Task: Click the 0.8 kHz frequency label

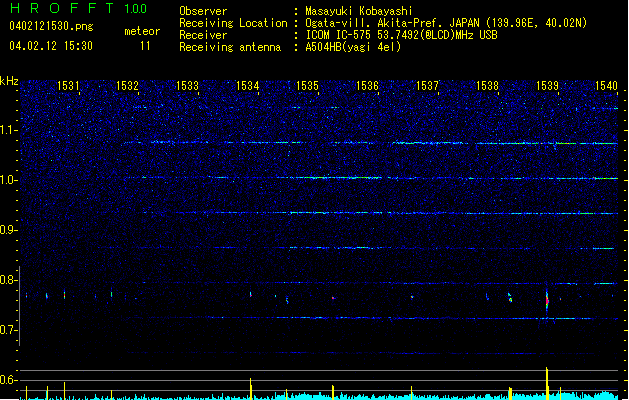Action: point(9,280)
